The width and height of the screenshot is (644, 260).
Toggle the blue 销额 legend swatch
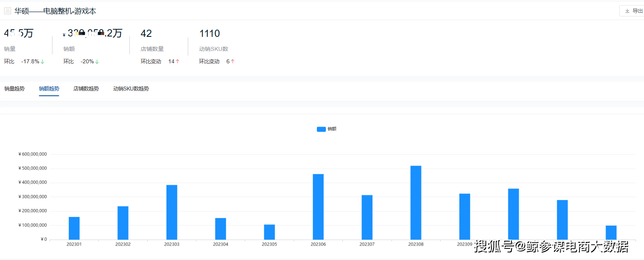(x=321, y=129)
